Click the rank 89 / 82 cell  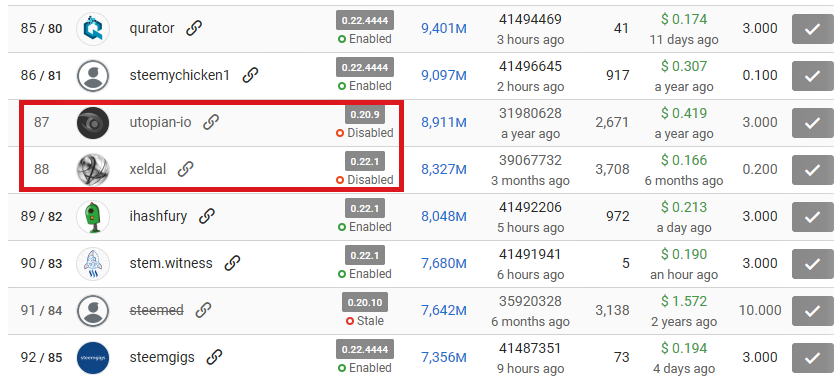click(41, 217)
